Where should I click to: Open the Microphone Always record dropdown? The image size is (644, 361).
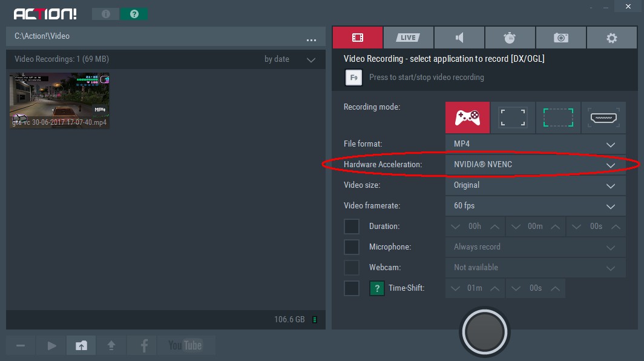[x=536, y=247]
